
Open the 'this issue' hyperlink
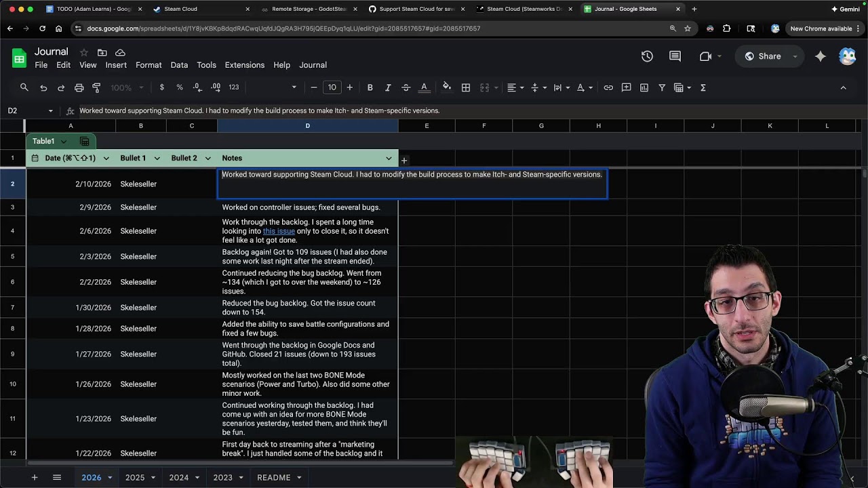[x=279, y=231]
